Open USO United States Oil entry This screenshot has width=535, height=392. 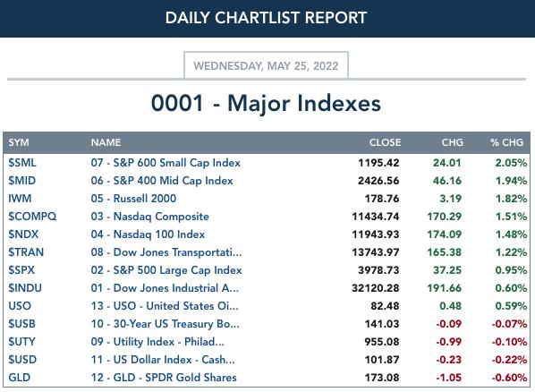[165, 306]
